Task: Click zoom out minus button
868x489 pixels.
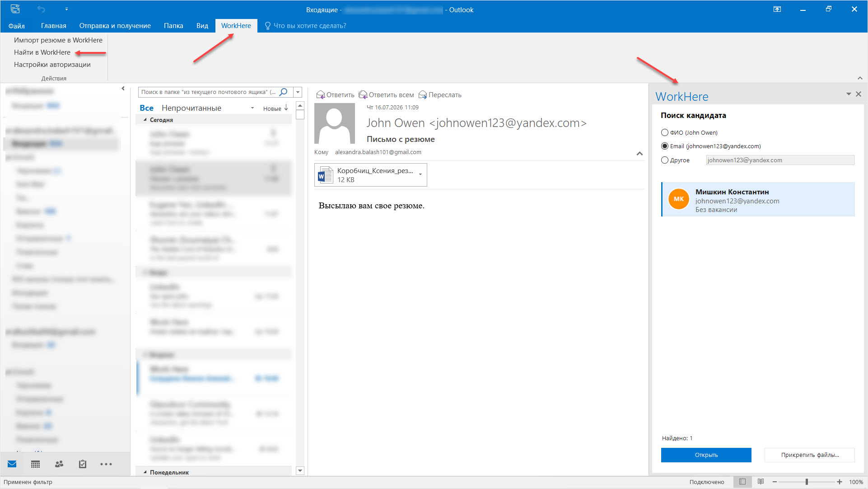Action: [775, 482]
